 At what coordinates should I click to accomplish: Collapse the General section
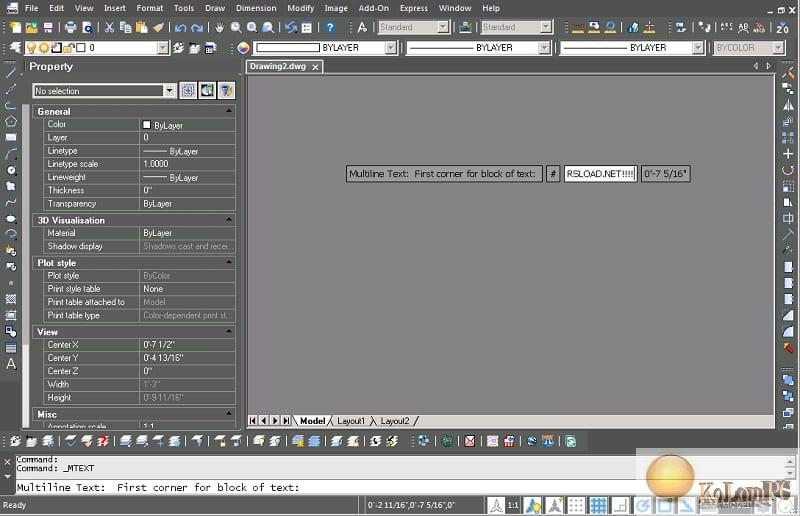point(229,111)
